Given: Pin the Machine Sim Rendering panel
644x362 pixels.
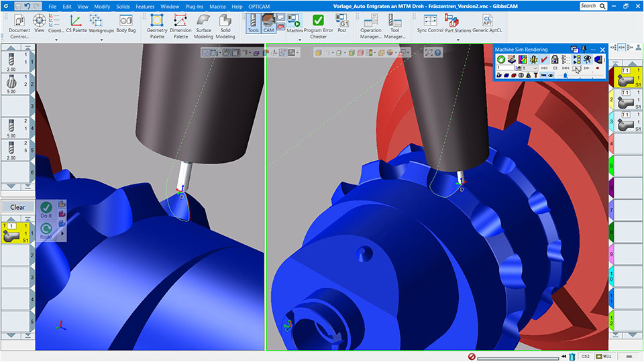Looking at the screenshot, I should [584, 50].
